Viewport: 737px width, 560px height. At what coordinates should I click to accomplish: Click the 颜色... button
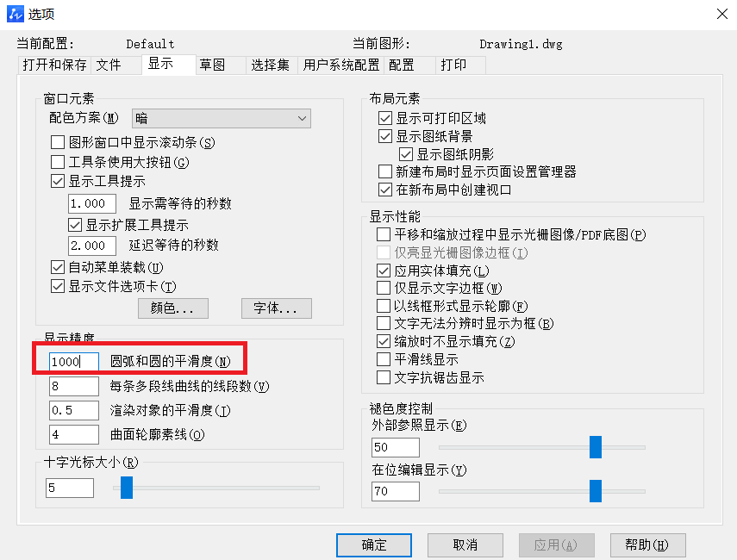coord(173,308)
